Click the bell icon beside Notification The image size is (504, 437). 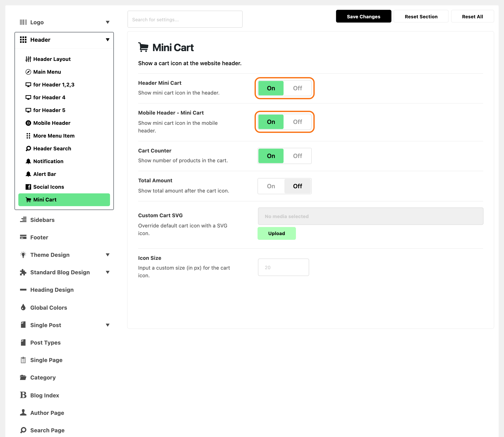(x=28, y=161)
